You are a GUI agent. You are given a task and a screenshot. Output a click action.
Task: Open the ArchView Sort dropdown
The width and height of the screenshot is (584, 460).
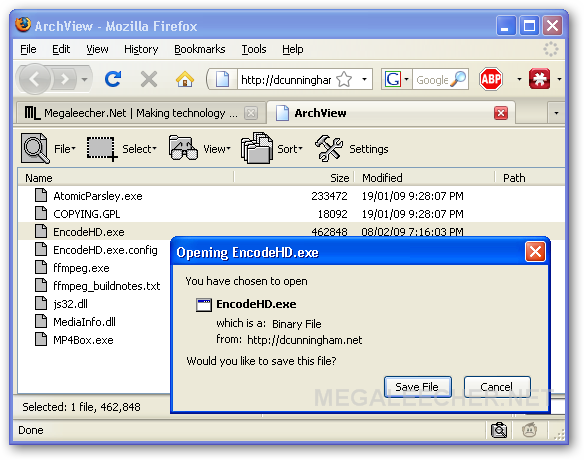(290, 149)
